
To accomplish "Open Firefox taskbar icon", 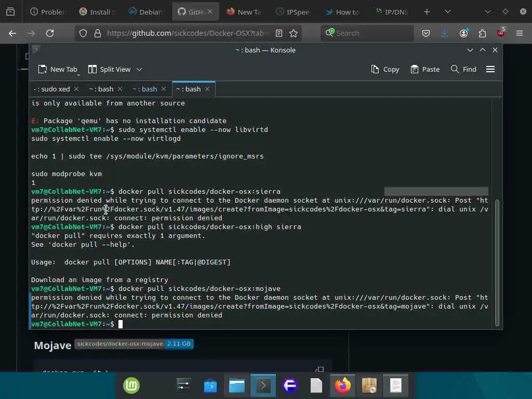I will tap(343, 385).
